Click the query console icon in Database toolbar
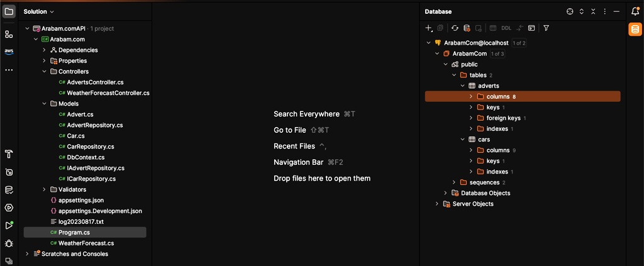This screenshot has width=644, height=266. point(531,28)
